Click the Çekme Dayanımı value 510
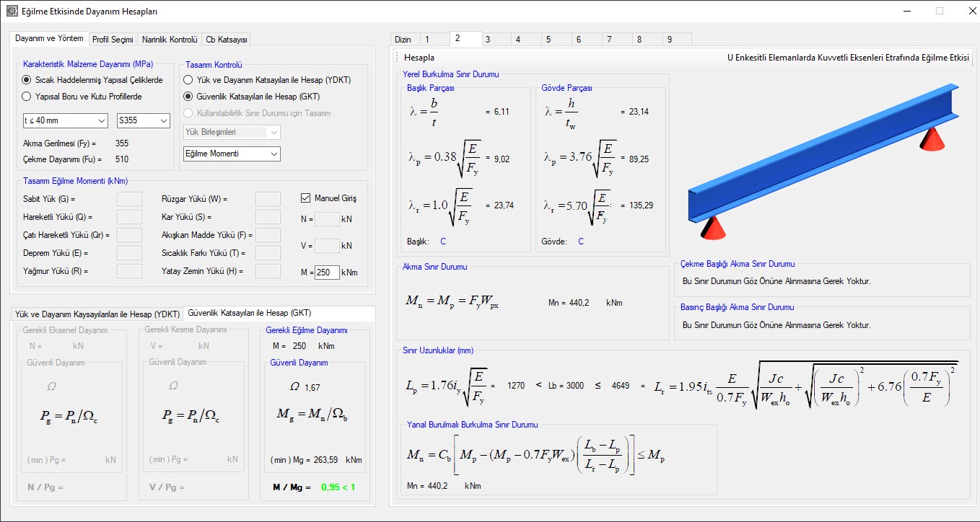Image resolution: width=980 pixels, height=522 pixels. tap(122, 159)
